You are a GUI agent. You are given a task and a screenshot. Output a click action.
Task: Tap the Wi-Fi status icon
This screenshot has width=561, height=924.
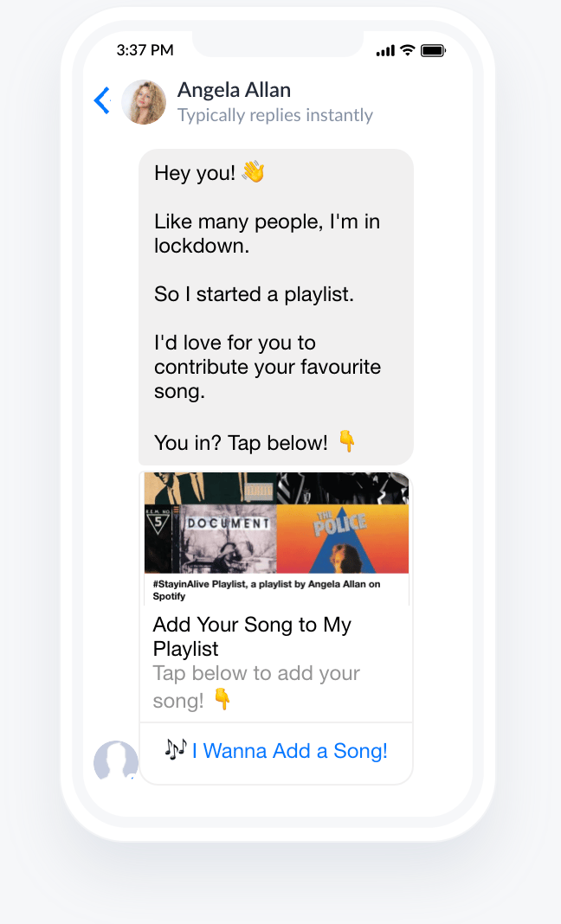[407, 50]
